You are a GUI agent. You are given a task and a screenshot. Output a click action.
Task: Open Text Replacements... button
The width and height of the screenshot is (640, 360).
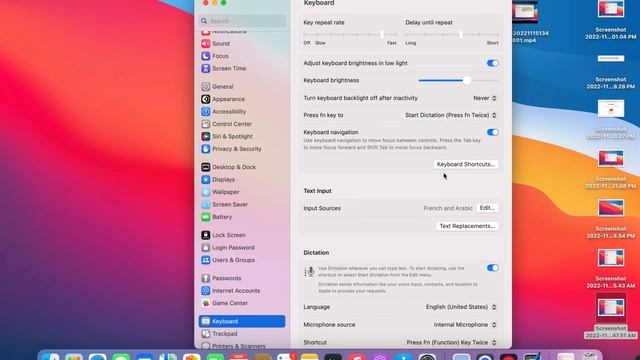(467, 226)
